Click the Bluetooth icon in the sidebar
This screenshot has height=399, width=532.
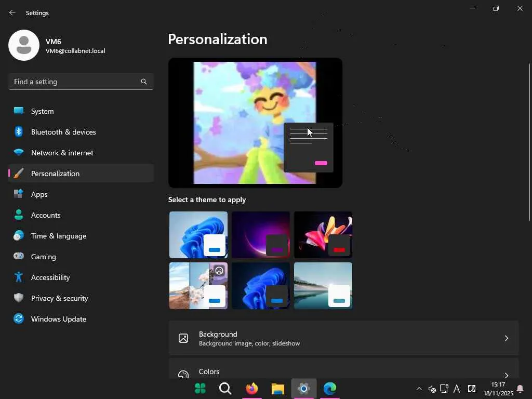(19, 131)
